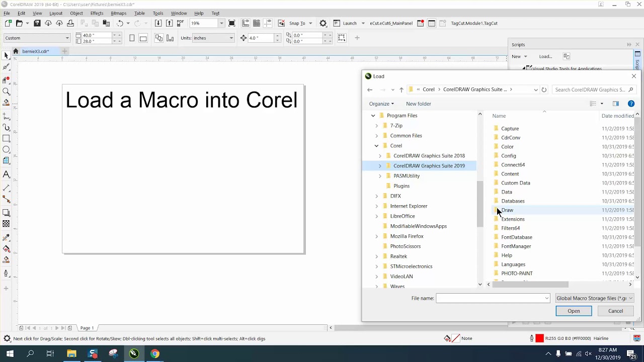Click the Search CorelDRAW Graphics box
644x362 pixels.
pyautogui.click(x=594, y=89)
